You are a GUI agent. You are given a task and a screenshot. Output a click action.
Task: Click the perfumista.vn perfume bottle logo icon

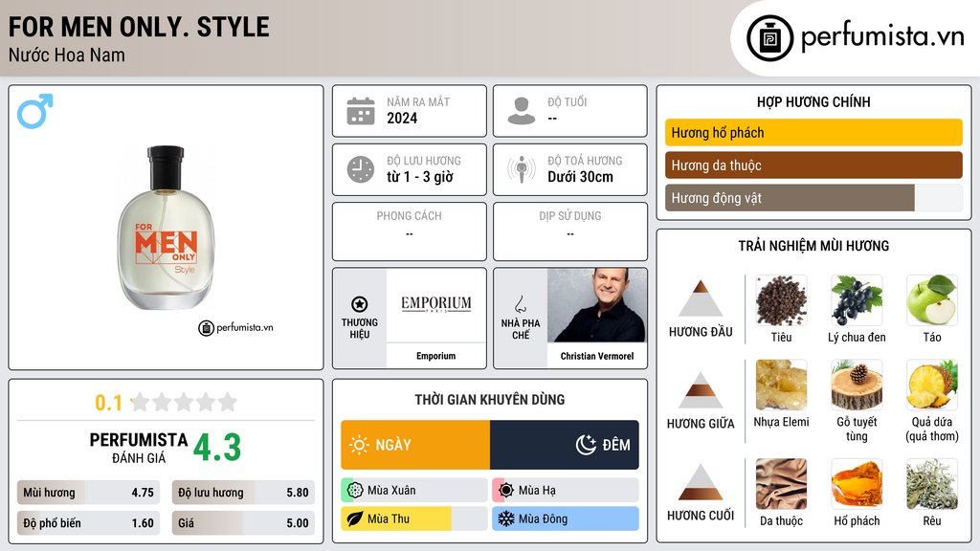[769, 38]
